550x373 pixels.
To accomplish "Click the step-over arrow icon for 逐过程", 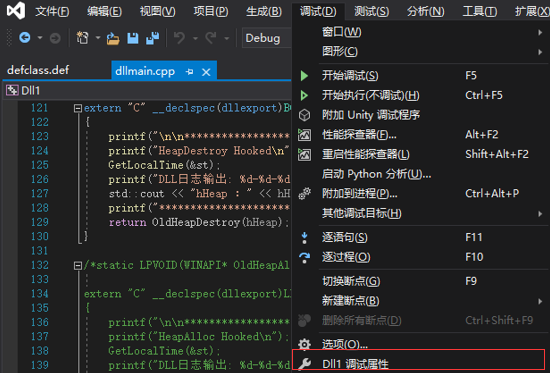I will tap(304, 257).
